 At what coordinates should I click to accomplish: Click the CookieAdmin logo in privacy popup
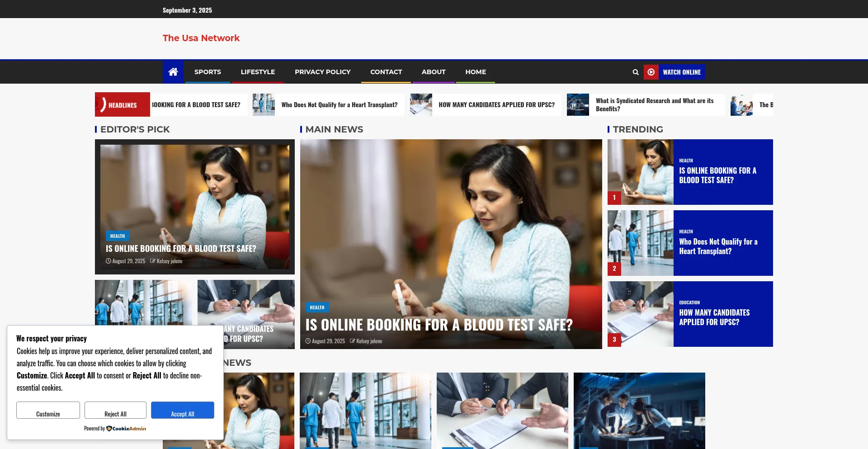coord(126,428)
